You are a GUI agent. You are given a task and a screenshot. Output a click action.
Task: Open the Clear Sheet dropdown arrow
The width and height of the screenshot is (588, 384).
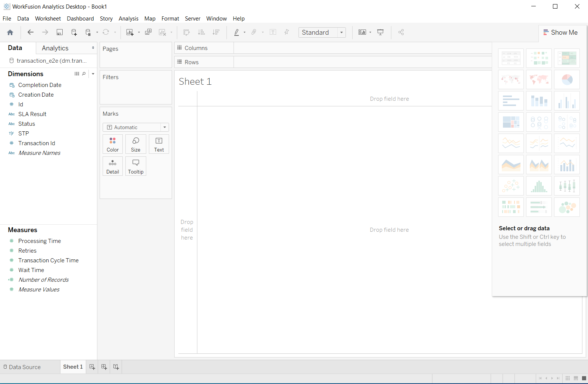pyautogui.click(x=172, y=32)
